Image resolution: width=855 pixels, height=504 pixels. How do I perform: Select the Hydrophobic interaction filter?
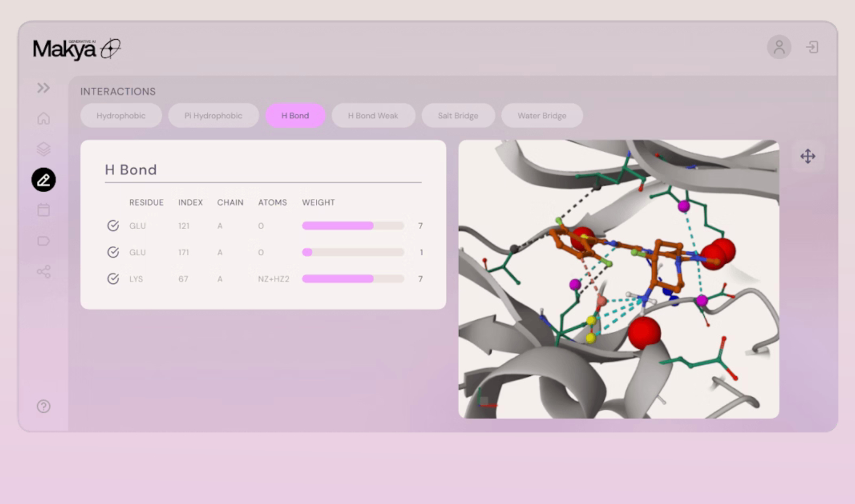point(121,115)
